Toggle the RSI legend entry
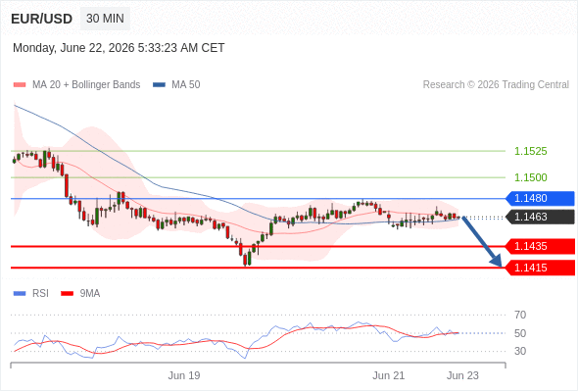The height and width of the screenshot is (392, 578). 31,294
